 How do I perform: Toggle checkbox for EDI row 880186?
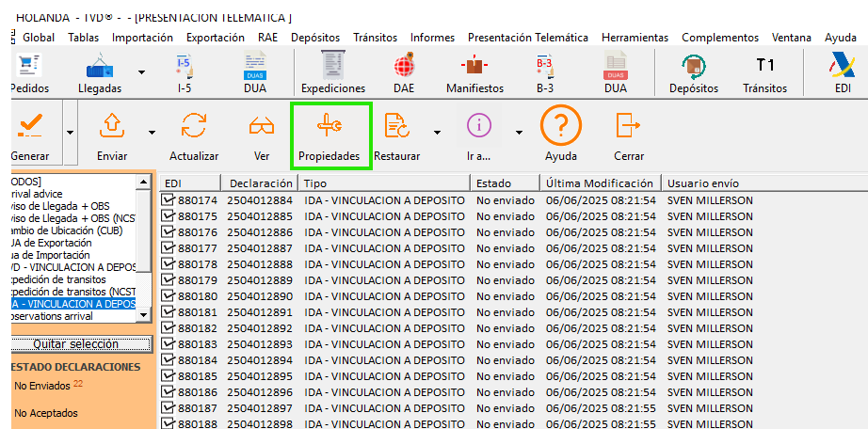169,392
